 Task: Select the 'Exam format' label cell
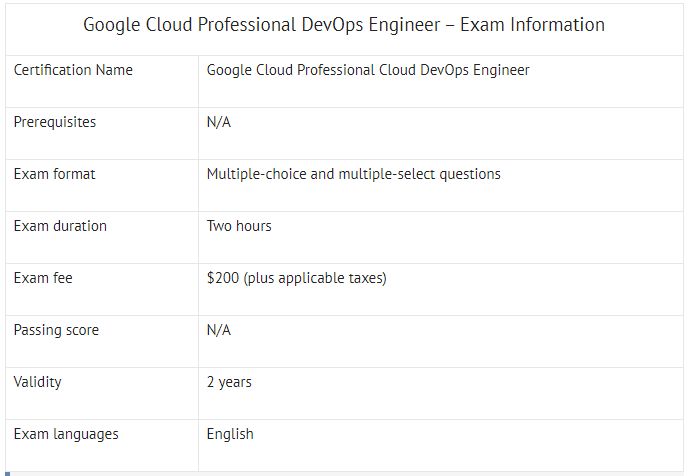(x=54, y=174)
